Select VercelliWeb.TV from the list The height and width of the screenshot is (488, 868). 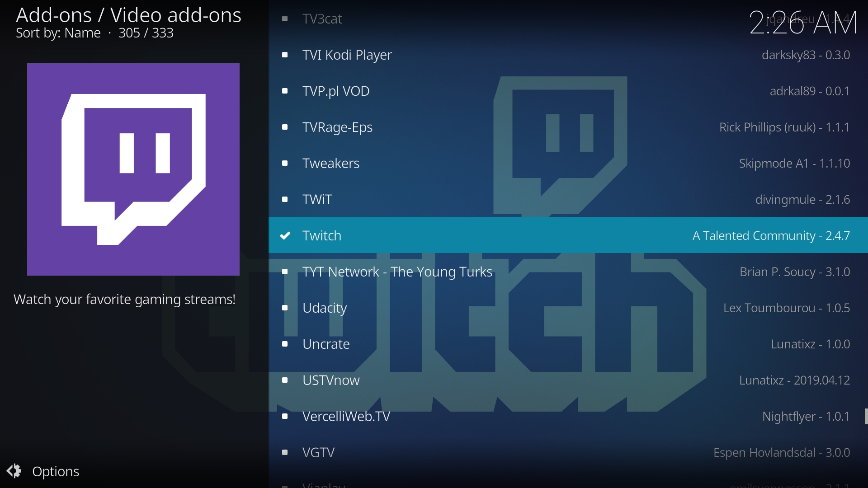click(x=346, y=417)
